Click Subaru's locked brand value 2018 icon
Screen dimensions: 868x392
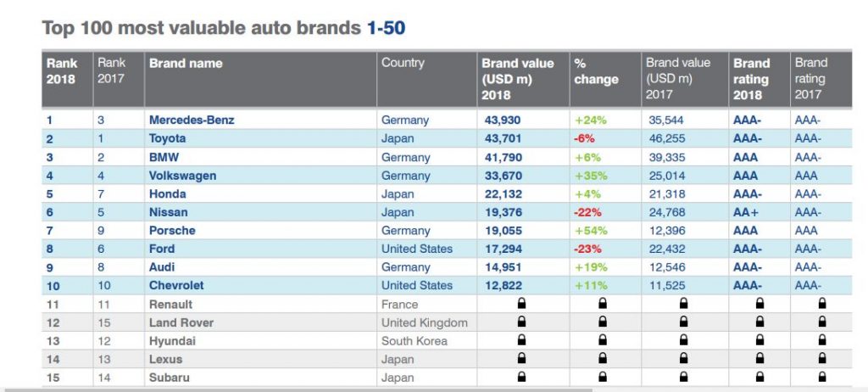tap(521, 377)
